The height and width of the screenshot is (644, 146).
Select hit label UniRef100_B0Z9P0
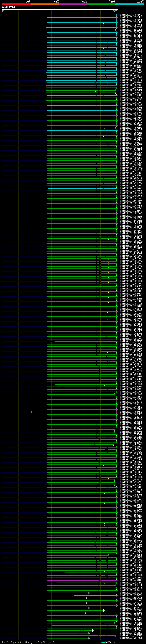point(131,414)
